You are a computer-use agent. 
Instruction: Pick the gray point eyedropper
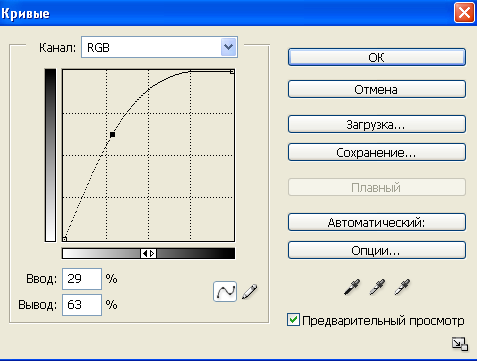click(x=377, y=287)
